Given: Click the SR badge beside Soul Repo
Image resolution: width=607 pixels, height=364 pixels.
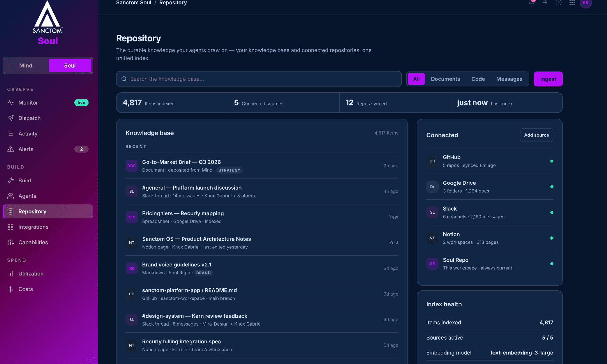Looking at the screenshot, I should [x=432, y=264].
